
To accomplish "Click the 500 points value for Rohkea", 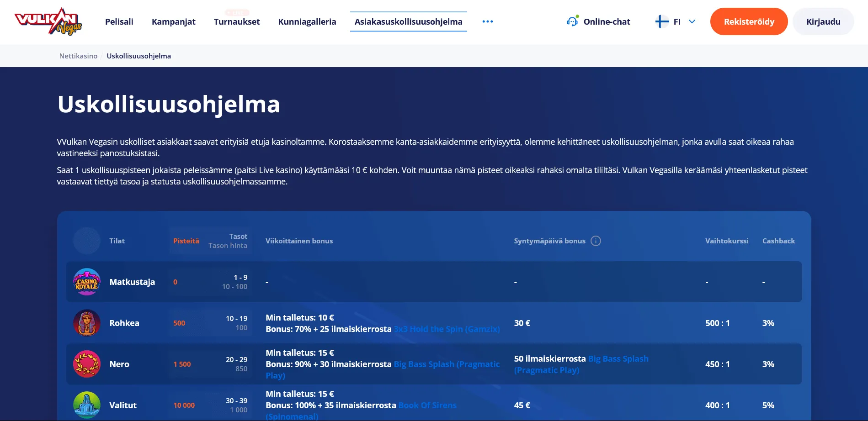I will [179, 323].
